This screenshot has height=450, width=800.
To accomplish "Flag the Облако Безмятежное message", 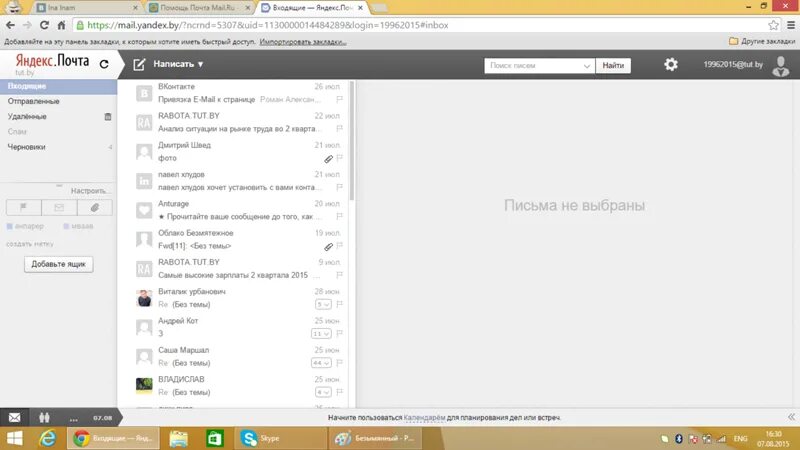I will 340,246.
